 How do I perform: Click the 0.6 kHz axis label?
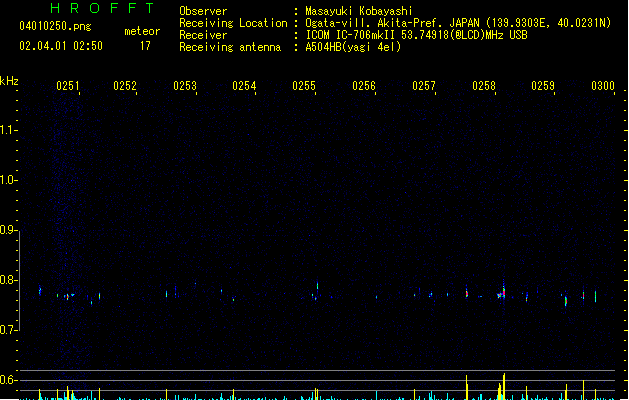7,380
